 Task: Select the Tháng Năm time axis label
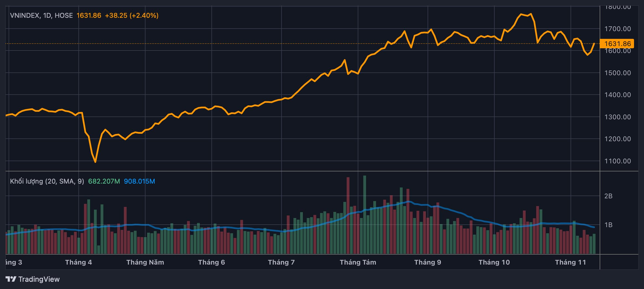[x=145, y=262]
